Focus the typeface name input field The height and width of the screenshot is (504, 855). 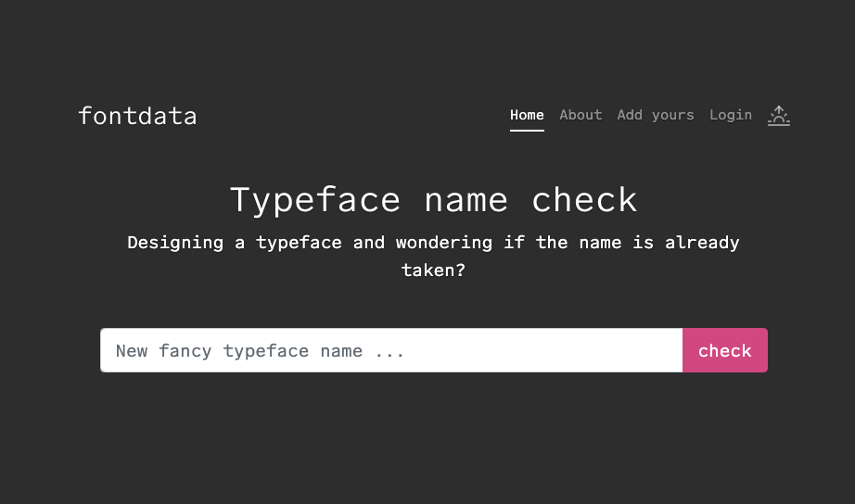(x=390, y=350)
